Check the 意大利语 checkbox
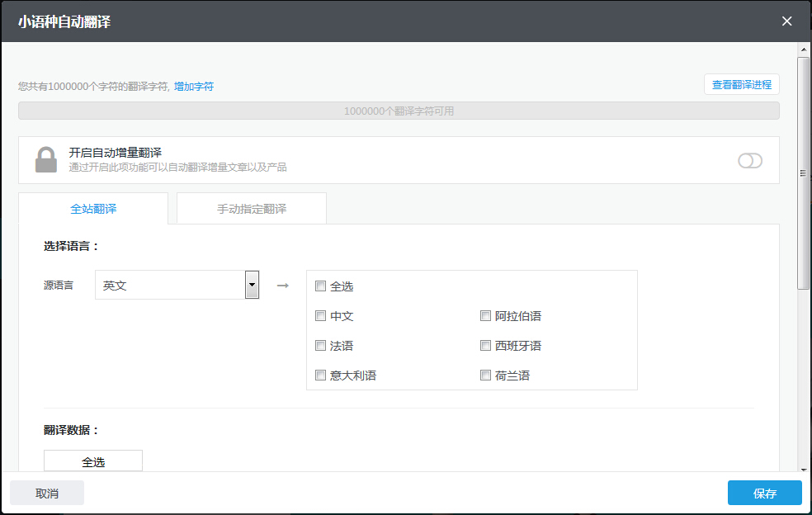812x515 pixels. (x=321, y=376)
